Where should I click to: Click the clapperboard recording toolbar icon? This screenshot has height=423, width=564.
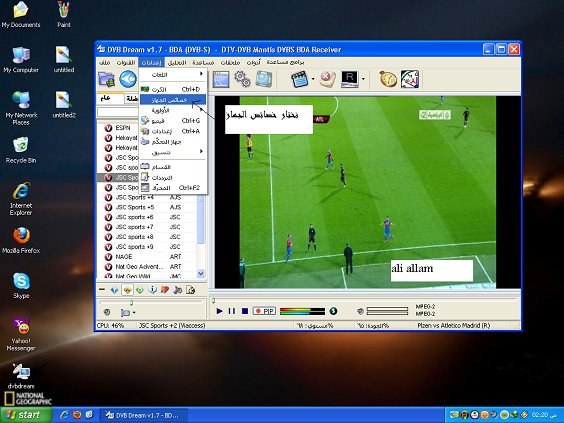299,79
